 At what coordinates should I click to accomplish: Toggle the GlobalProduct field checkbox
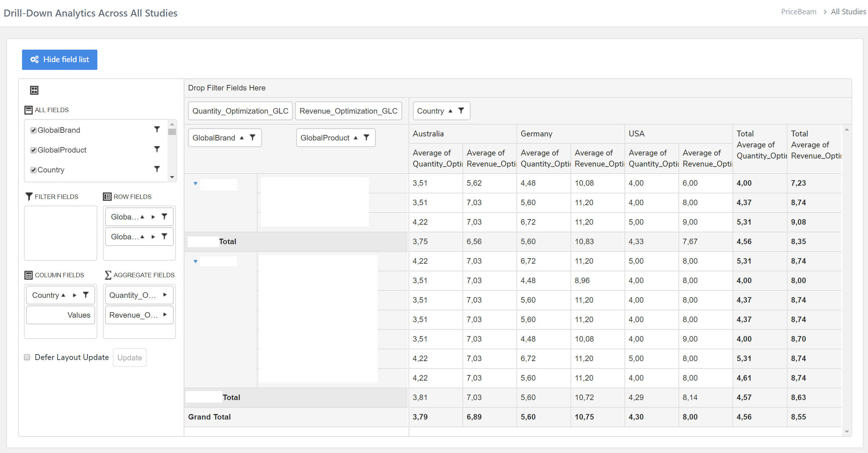[x=33, y=150]
